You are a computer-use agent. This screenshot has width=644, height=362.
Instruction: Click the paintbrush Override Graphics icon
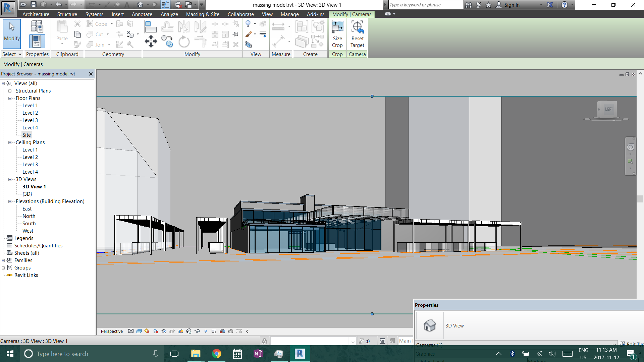pyautogui.click(x=248, y=34)
